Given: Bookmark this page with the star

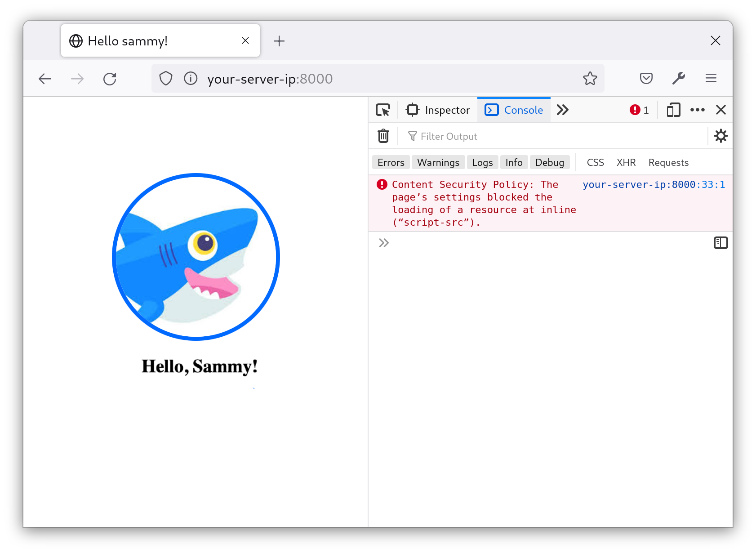Looking at the screenshot, I should coord(590,79).
